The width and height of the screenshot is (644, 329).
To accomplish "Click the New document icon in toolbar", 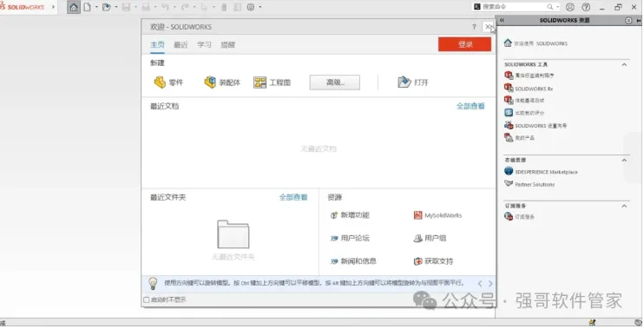I will tap(87, 7).
